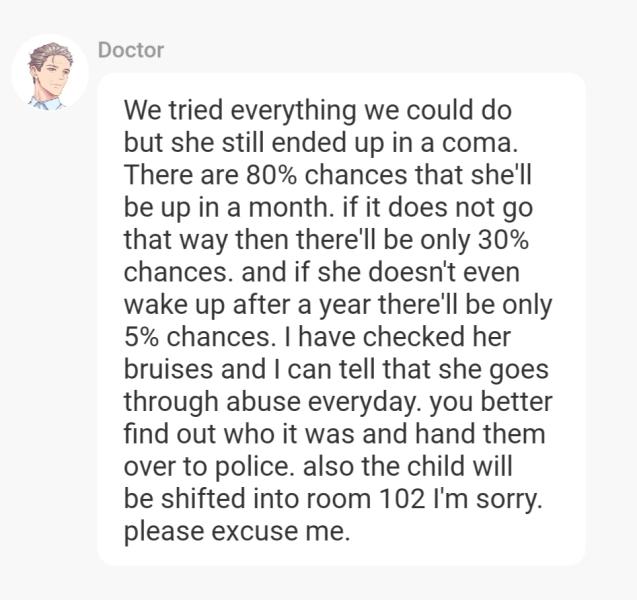Click the "5%" chances text
Image resolution: width=637 pixels, height=600 pixels.
[x=142, y=338]
